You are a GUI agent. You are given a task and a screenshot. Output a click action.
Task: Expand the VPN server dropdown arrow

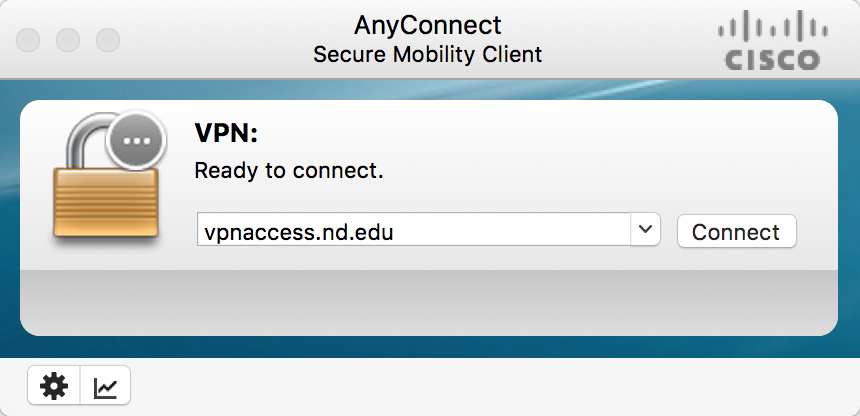pyautogui.click(x=646, y=229)
